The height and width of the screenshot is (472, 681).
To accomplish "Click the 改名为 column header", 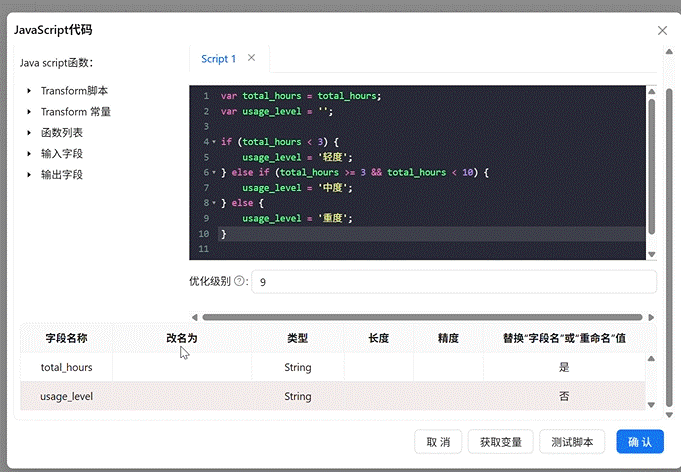I will coord(182,338).
